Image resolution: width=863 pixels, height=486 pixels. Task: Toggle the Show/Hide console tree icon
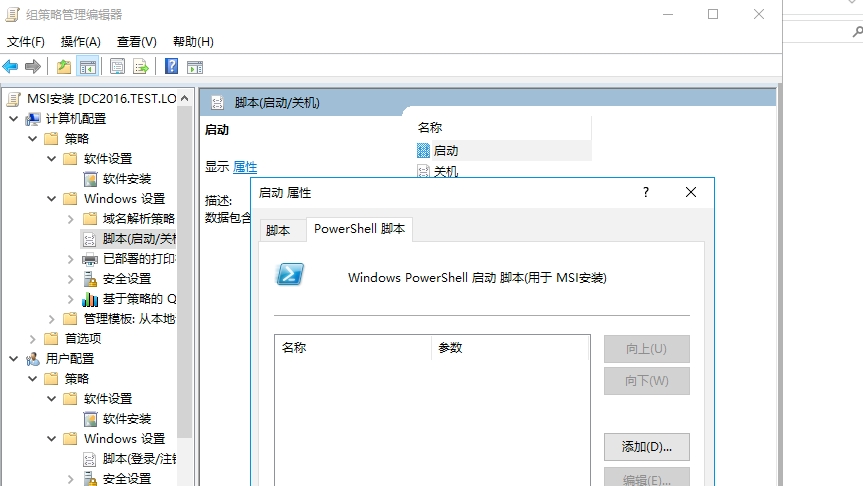coord(88,67)
